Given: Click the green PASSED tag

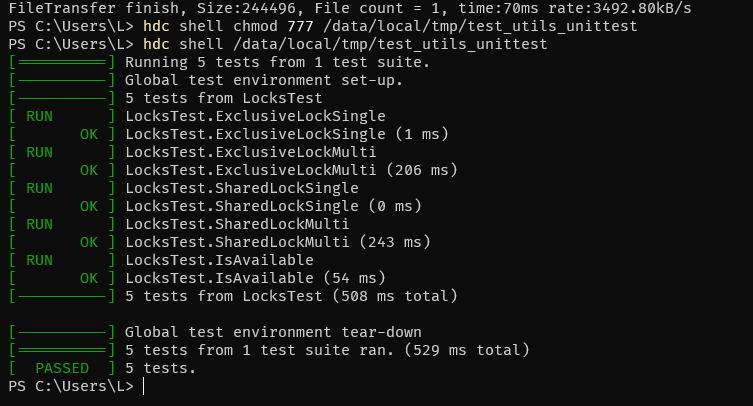Looking at the screenshot, I should click(62, 369).
